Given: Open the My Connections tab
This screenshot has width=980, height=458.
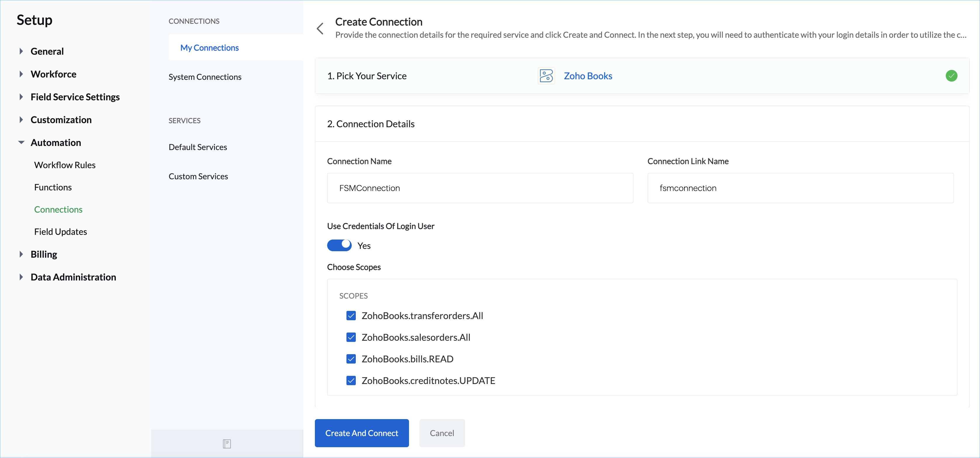Looking at the screenshot, I should [x=210, y=48].
